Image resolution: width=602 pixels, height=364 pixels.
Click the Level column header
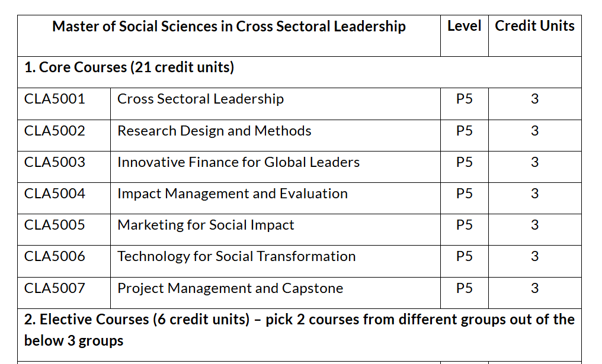[x=464, y=26]
